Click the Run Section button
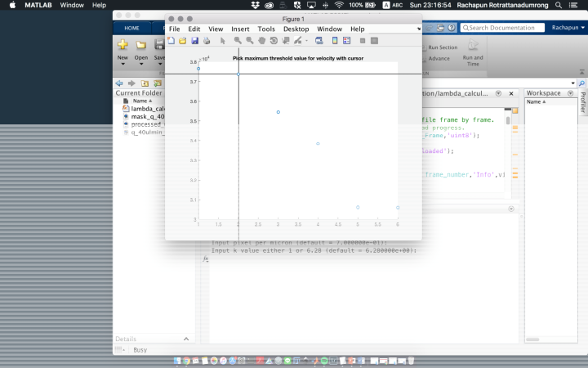This screenshot has height=368, width=588. (x=443, y=47)
